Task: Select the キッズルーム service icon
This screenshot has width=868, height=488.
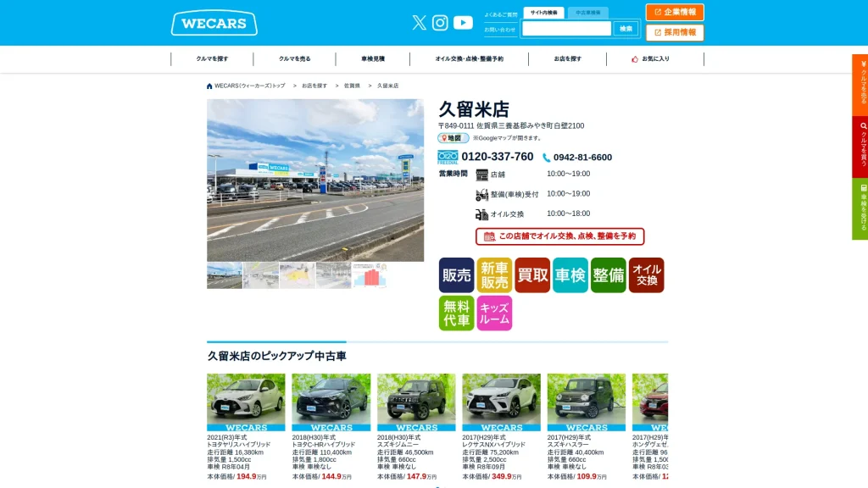Action: [494, 313]
